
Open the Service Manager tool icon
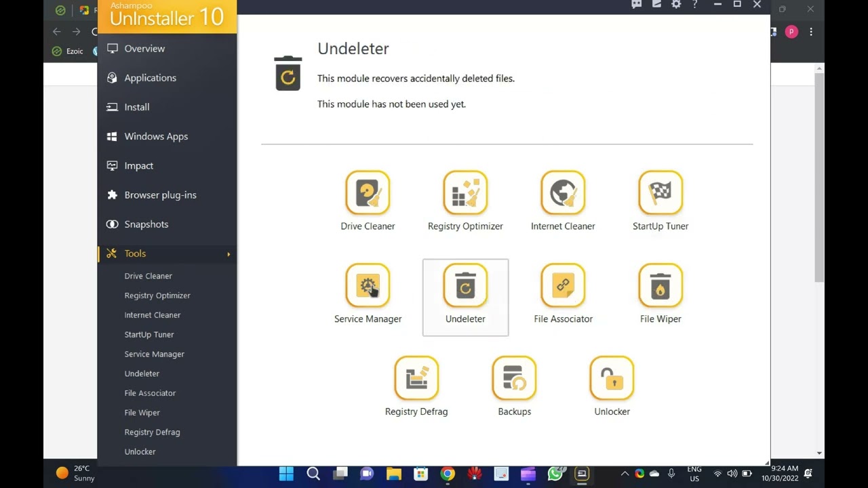pos(368,285)
